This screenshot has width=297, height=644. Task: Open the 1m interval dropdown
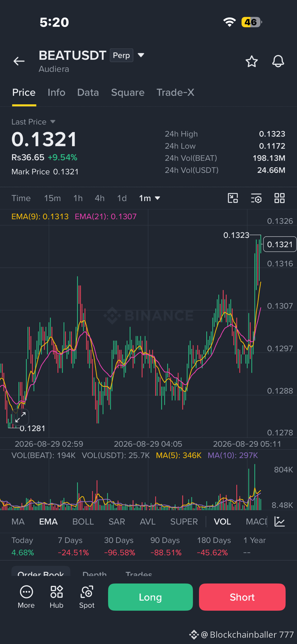pyautogui.click(x=150, y=198)
